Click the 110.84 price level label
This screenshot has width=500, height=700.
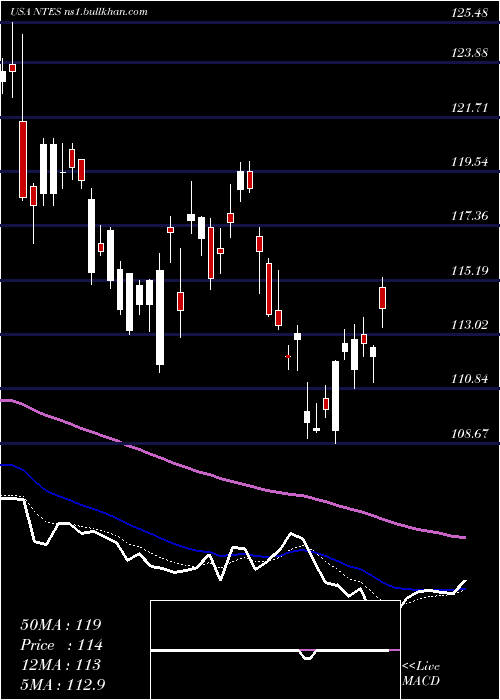(469, 379)
